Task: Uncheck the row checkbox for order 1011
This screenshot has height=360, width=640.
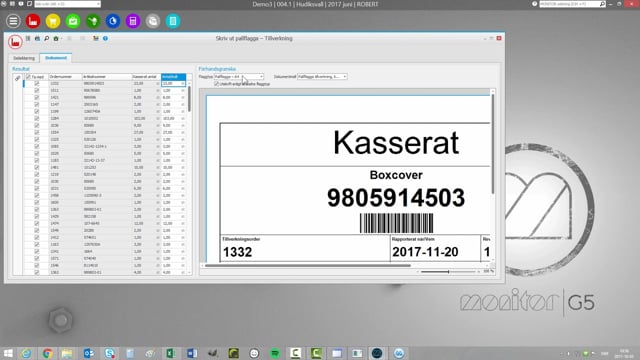Action: [37, 90]
